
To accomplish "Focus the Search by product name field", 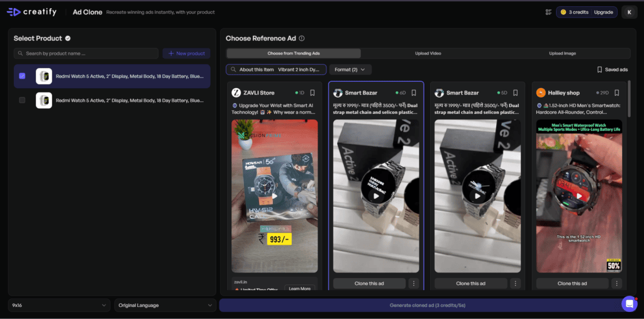I will (x=86, y=53).
